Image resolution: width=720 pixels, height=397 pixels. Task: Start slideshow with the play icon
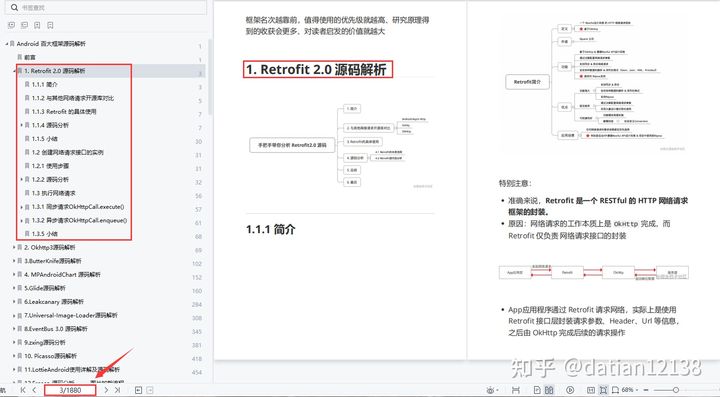(570, 390)
